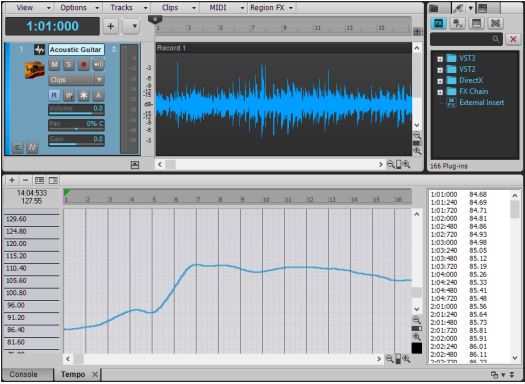Adjust the Gain slider on track
This screenshot has height=384, width=525.
[76, 140]
